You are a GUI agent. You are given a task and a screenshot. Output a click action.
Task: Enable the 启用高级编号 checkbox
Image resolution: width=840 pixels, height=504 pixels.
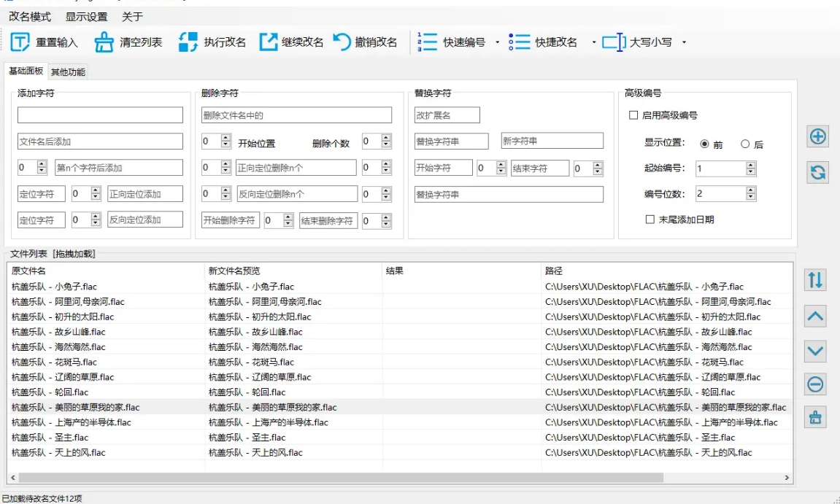pyautogui.click(x=633, y=115)
